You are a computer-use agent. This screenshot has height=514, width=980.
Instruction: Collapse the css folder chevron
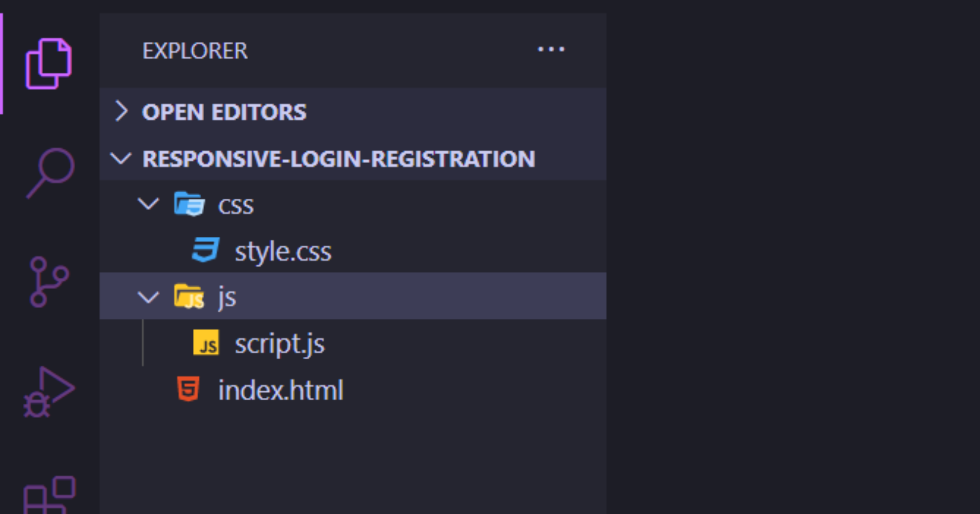click(x=148, y=205)
